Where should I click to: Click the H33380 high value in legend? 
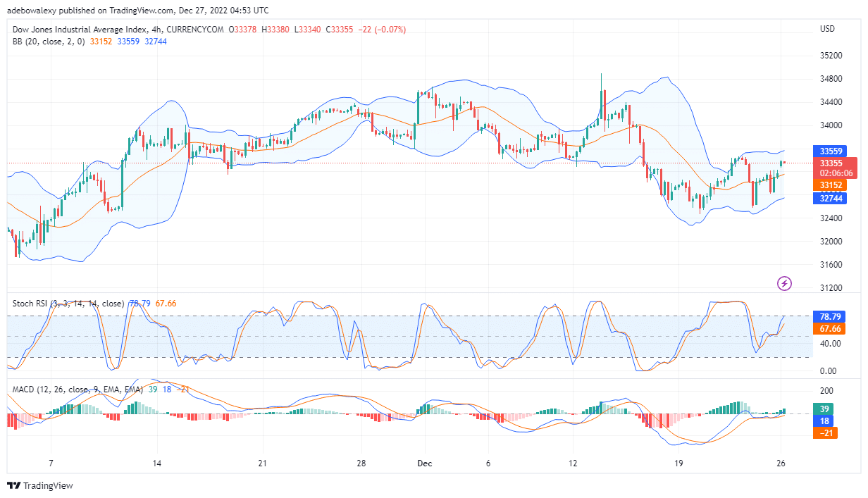pyautogui.click(x=275, y=29)
